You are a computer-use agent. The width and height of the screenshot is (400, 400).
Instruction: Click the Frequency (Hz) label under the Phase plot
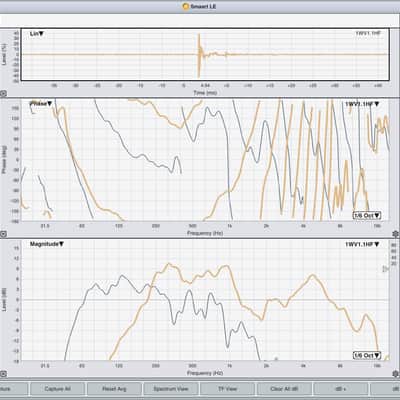[205, 233]
